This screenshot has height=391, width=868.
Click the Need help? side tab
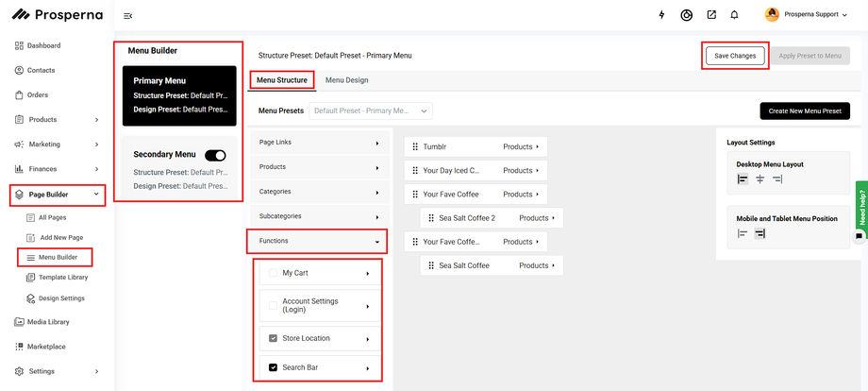point(861,203)
